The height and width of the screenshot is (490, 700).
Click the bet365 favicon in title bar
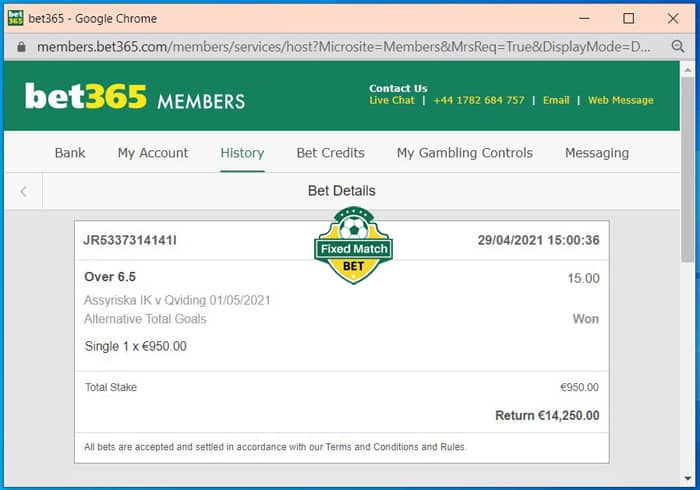[x=15, y=18]
